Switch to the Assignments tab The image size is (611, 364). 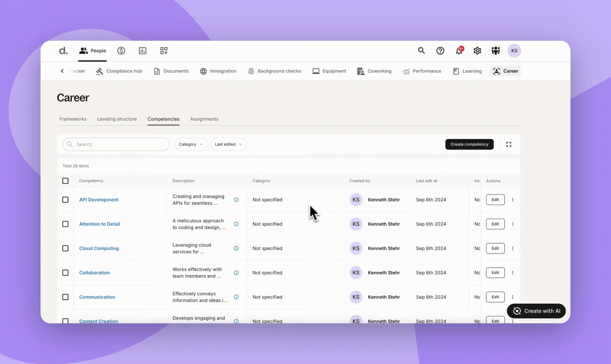(204, 119)
